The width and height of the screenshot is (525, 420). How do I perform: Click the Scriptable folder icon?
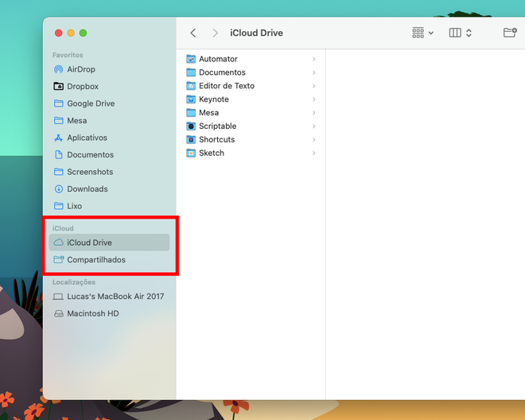(191, 126)
